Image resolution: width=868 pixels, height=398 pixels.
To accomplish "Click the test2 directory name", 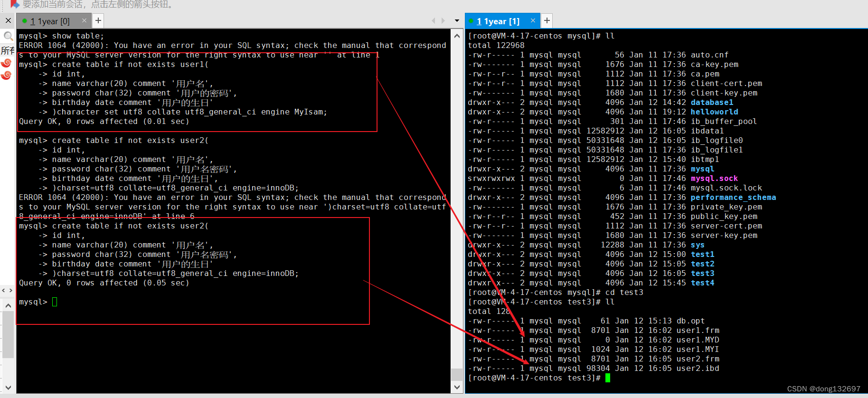I will [x=702, y=264].
